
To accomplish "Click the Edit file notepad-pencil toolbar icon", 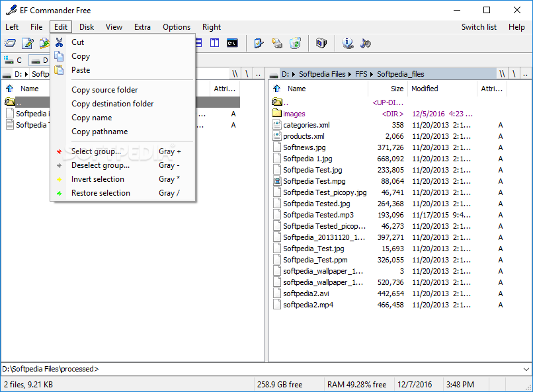I will [28, 43].
